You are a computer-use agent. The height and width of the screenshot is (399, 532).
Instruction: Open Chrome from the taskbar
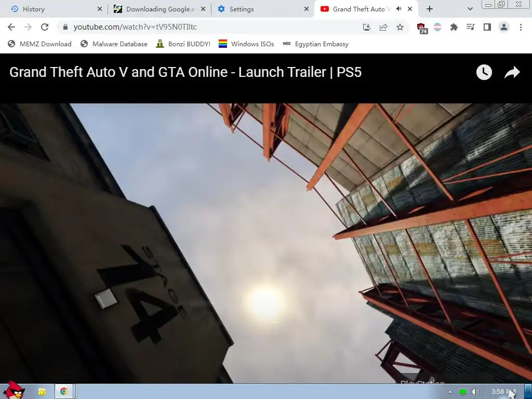(63, 392)
